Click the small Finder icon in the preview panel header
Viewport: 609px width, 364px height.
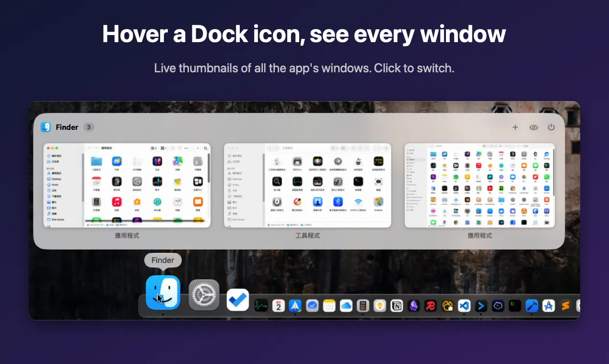[x=46, y=127]
